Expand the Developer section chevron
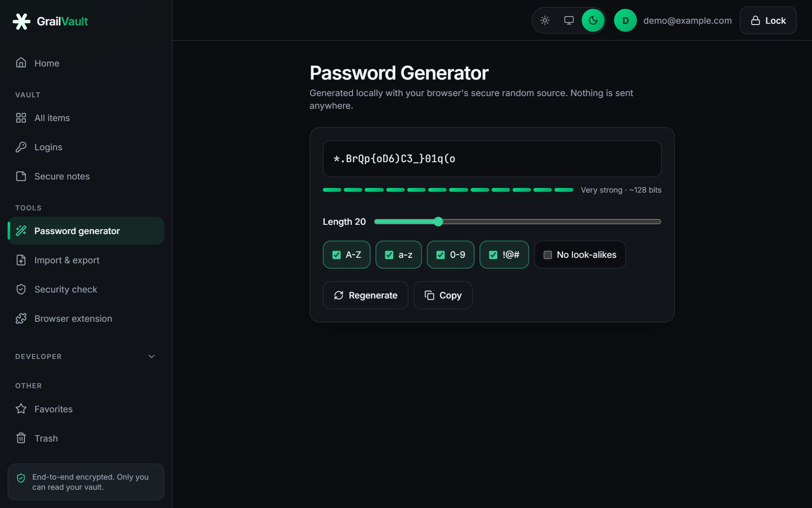 151,356
